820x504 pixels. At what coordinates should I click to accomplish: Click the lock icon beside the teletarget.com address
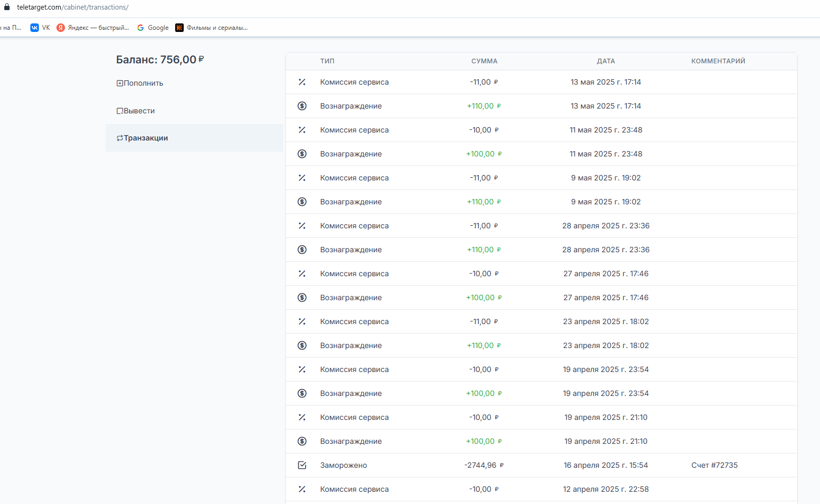pyautogui.click(x=7, y=7)
